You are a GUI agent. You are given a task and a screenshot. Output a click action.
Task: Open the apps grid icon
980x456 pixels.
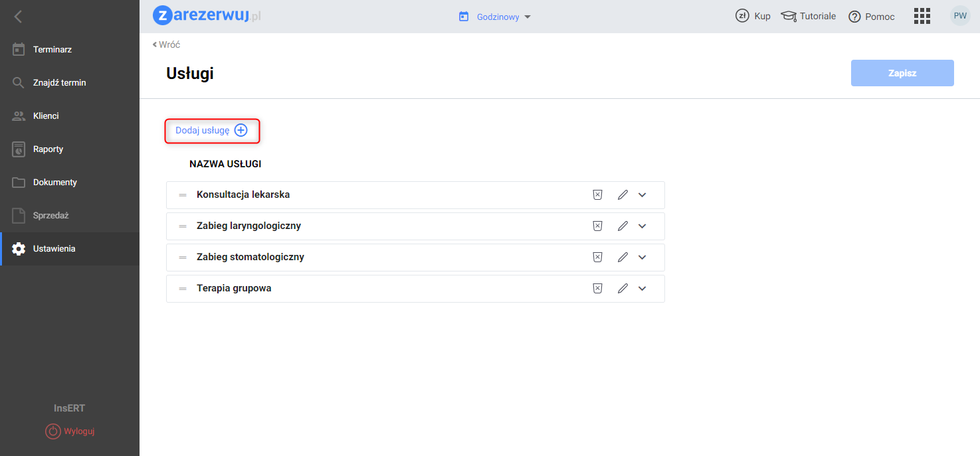pyautogui.click(x=922, y=17)
